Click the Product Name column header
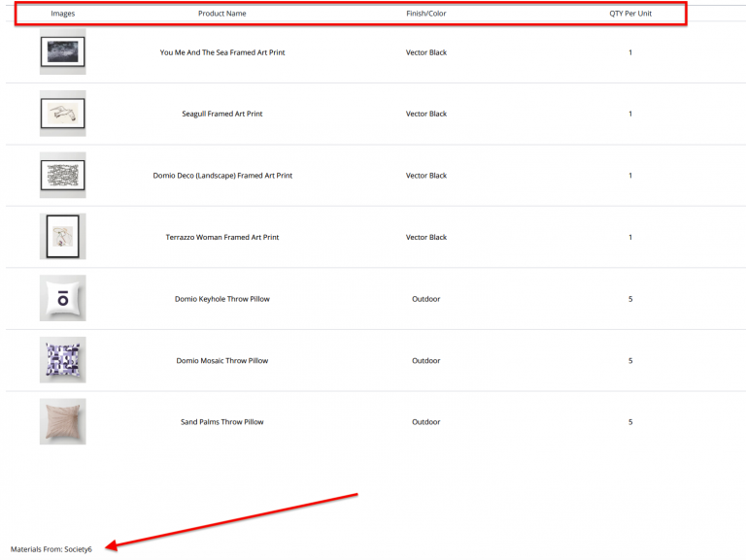 (x=221, y=14)
